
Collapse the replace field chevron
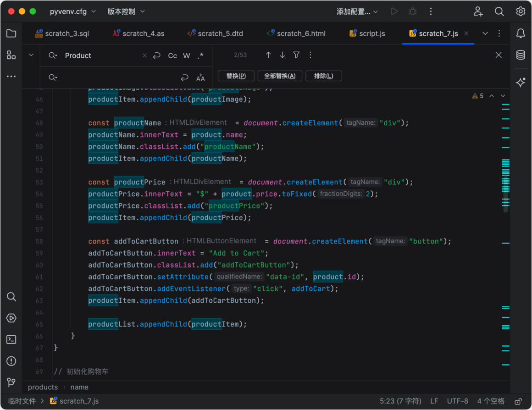[31, 55]
